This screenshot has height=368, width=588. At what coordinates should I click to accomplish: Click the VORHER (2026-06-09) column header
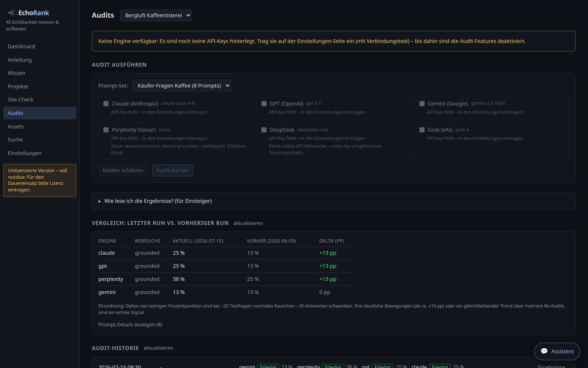pos(271,241)
